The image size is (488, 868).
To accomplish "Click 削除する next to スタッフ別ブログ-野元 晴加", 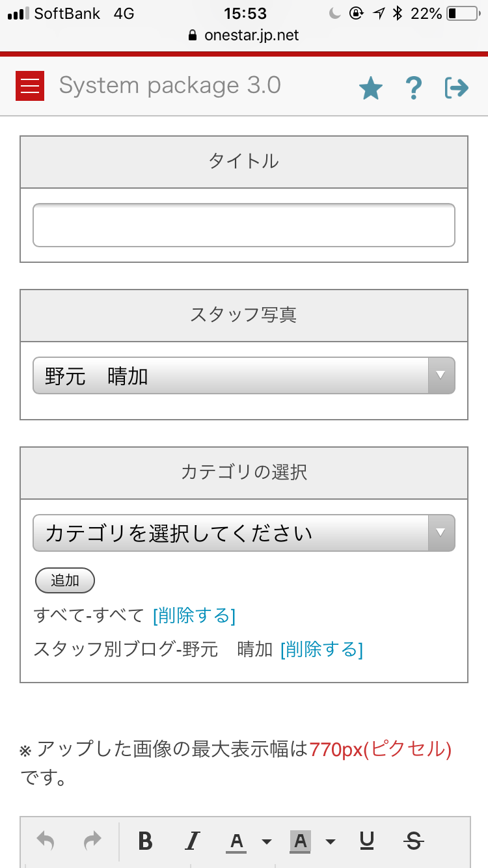I will (321, 649).
